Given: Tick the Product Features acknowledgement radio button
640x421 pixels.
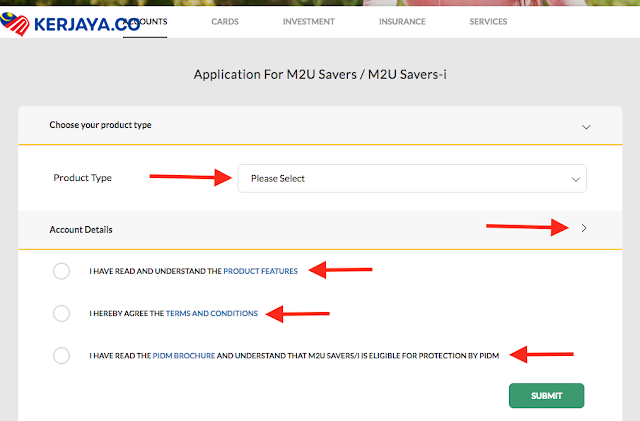Looking at the screenshot, I should click(61, 271).
